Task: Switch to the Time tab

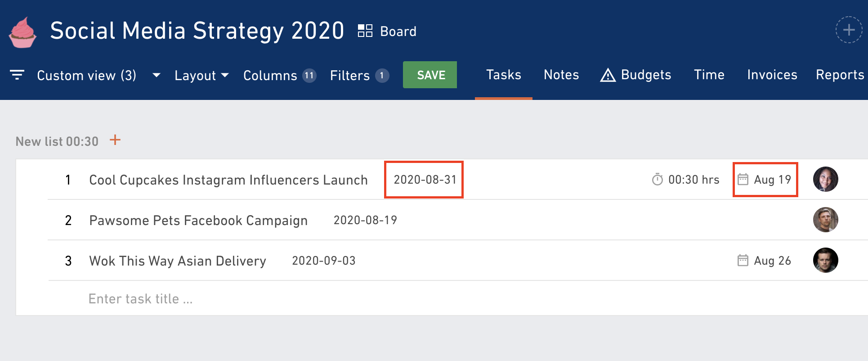Action: pyautogui.click(x=709, y=75)
